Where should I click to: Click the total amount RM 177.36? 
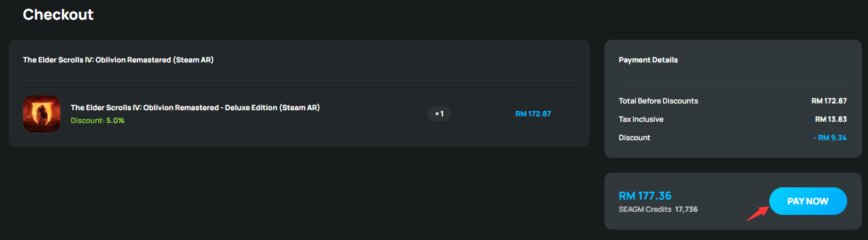tap(645, 196)
